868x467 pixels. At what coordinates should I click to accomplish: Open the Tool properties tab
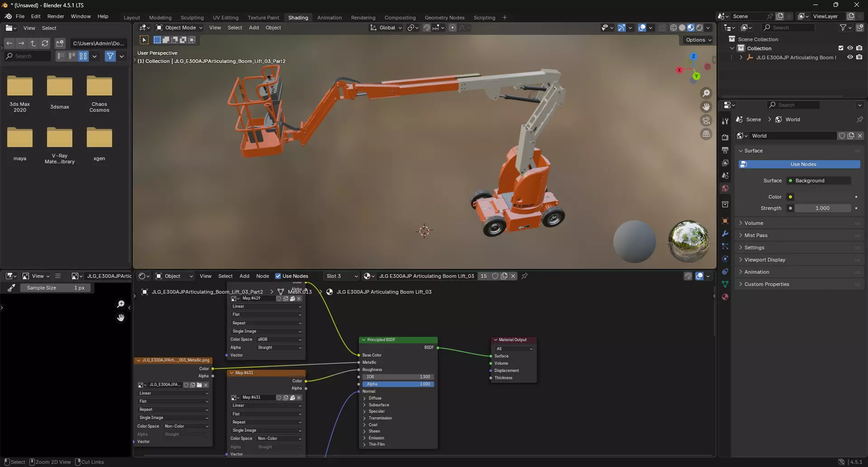(x=725, y=121)
